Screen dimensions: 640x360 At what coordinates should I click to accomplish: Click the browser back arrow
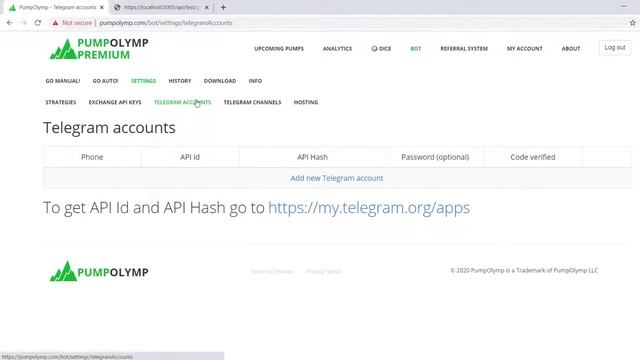[x=10, y=23]
